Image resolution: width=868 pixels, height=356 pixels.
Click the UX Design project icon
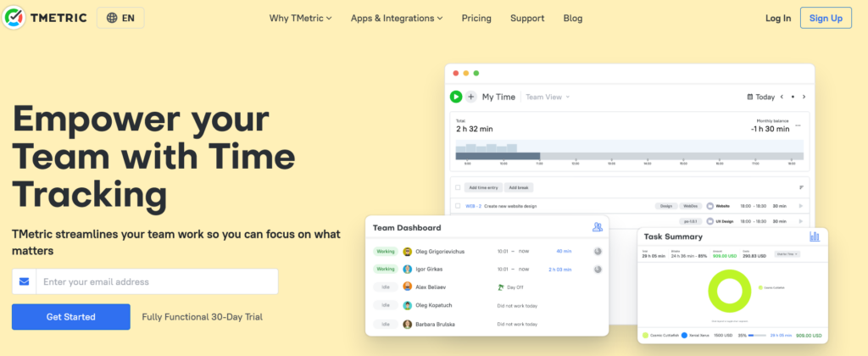pyautogui.click(x=710, y=221)
